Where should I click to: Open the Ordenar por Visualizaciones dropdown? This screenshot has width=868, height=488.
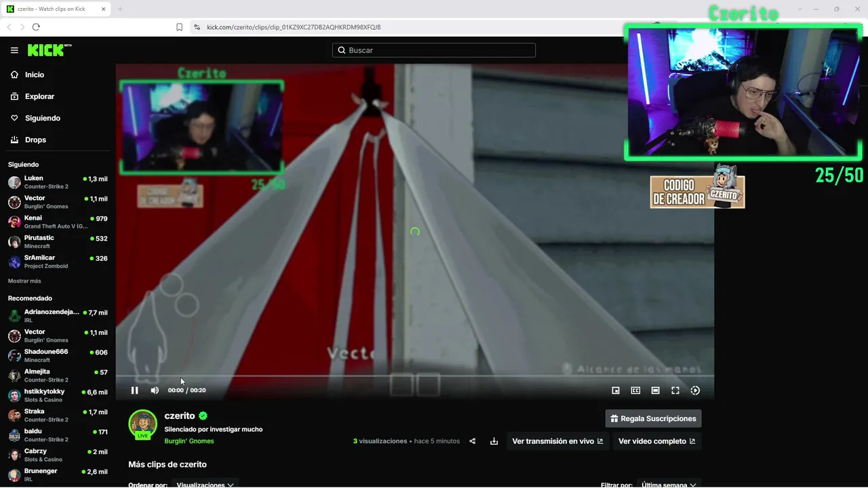point(205,485)
